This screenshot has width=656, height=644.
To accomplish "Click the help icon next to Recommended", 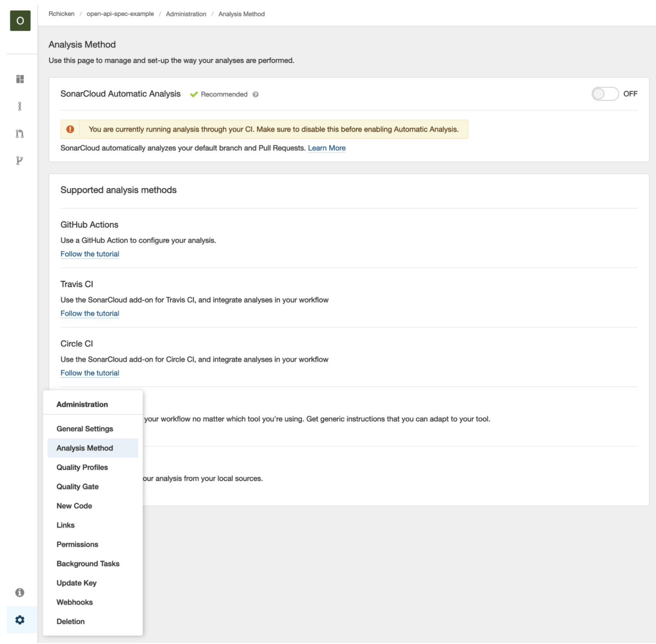I will (x=255, y=95).
